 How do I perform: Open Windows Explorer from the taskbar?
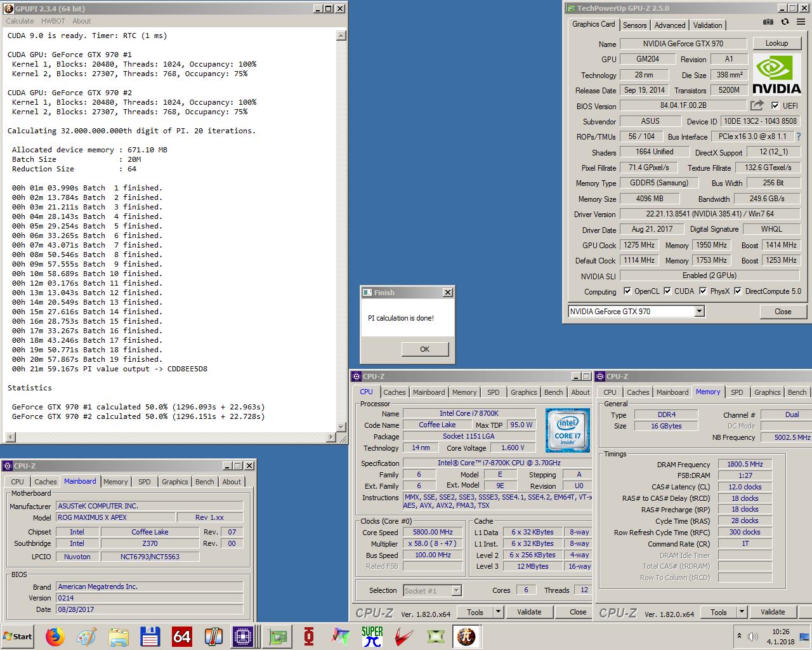(x=119, y=636)
